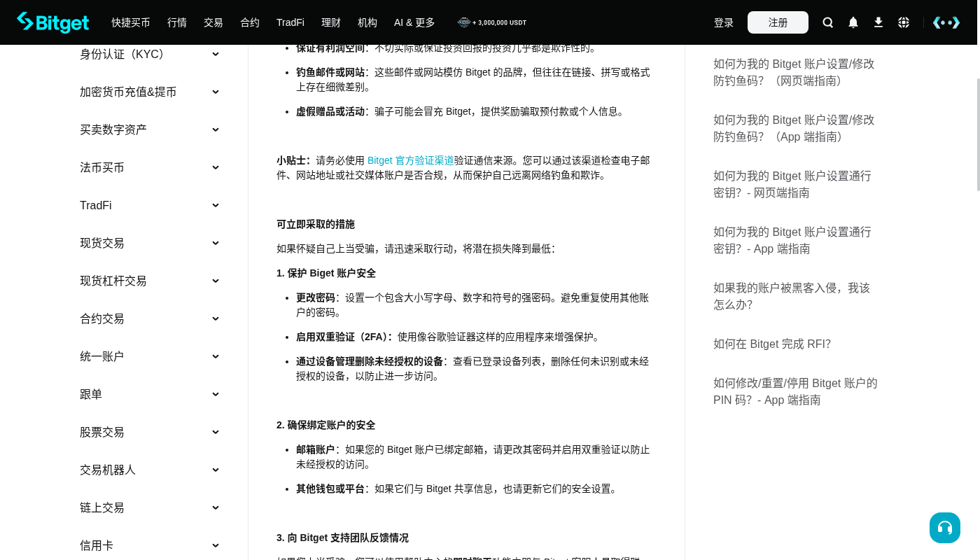The width and height of the screenshot is (980, 560).
Task: Expand 信用卡 chevron
Action: pos(216,545)
